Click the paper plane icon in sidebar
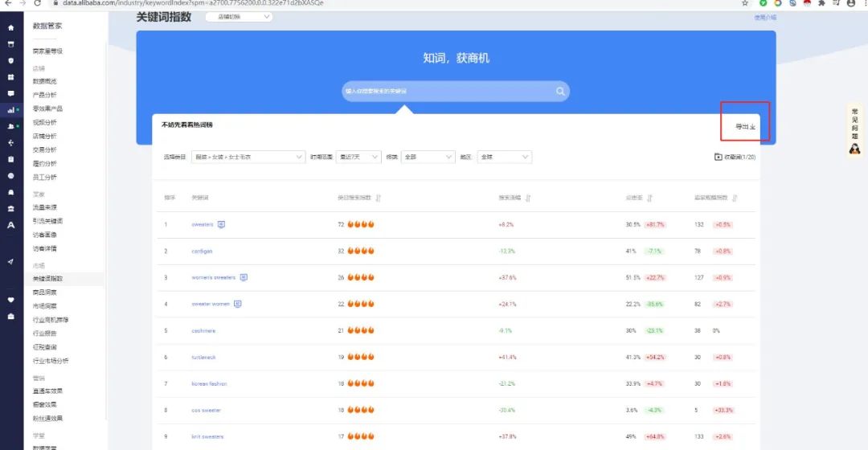Screen dimensions: 868x450 [x=10, y=262]
